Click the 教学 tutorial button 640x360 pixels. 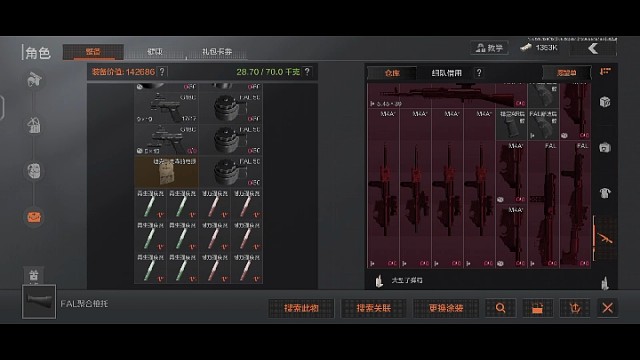click(x=489, y=48)
